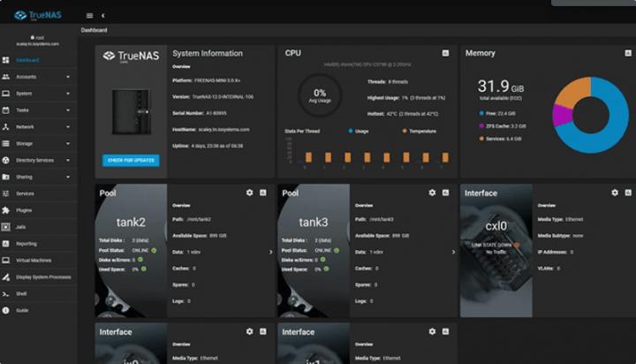Open tank2 pool settings gear
Viewport: 636px width, 364px height.
pyautogui.click(x=249, y=193)
